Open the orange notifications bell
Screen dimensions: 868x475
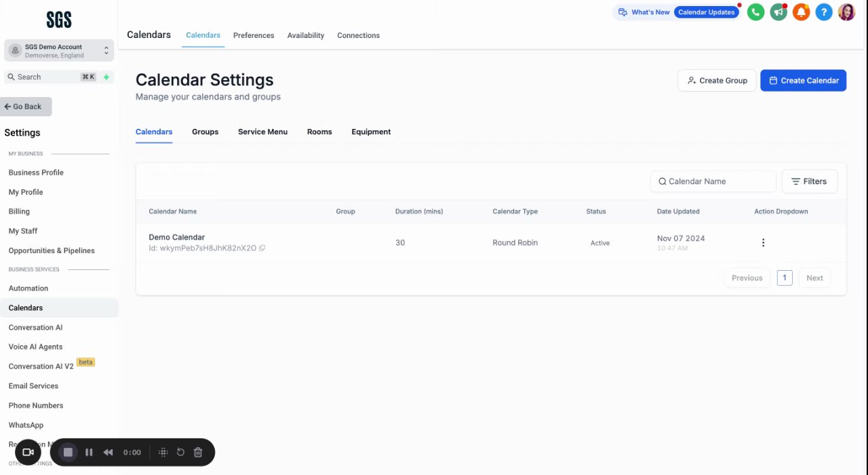[x=801, y=12]
